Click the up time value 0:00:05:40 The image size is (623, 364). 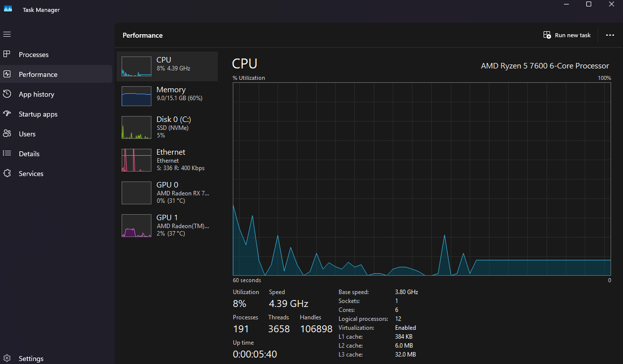[255, 354]
